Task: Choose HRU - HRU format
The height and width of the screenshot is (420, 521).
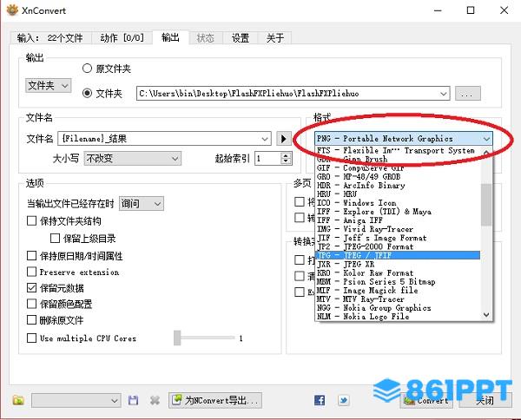Action: (x=398, y=194)
